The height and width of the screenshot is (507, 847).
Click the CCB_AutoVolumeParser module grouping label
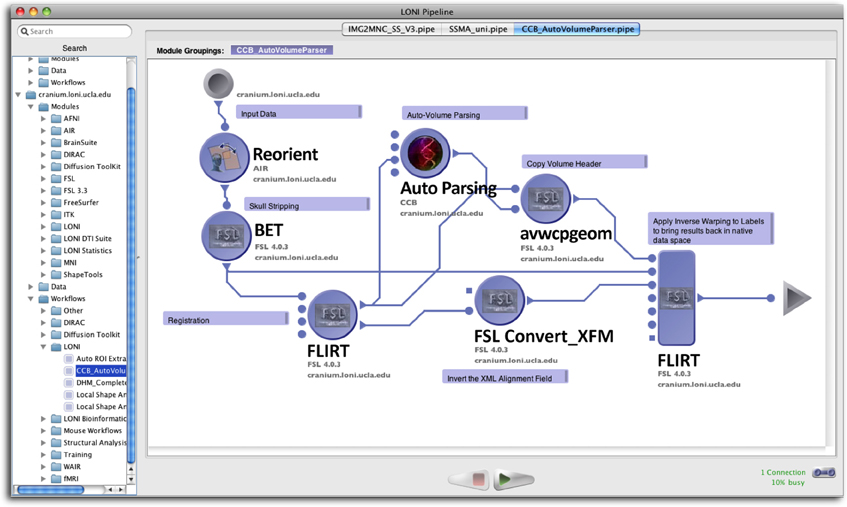[x=281, y=50]
